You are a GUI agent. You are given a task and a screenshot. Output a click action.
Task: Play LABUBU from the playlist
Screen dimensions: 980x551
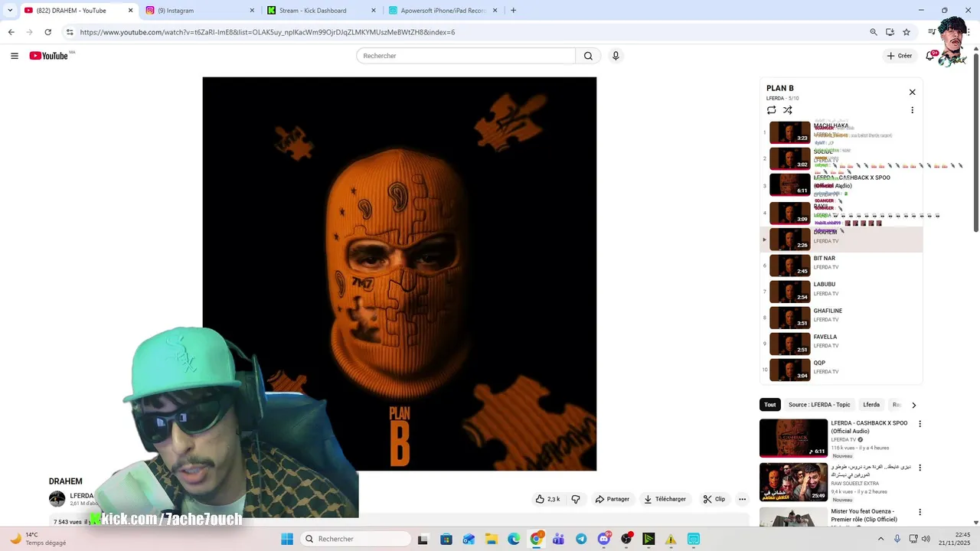click(x=841, y=292)
